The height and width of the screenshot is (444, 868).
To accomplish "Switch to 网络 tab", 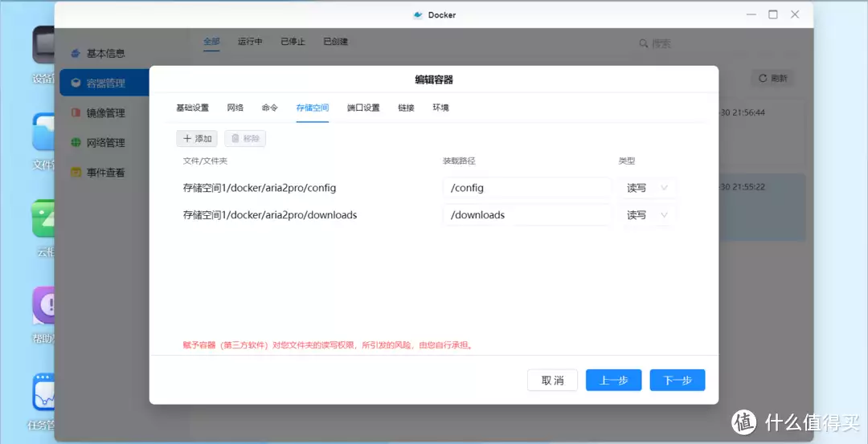I will [235, 108].
